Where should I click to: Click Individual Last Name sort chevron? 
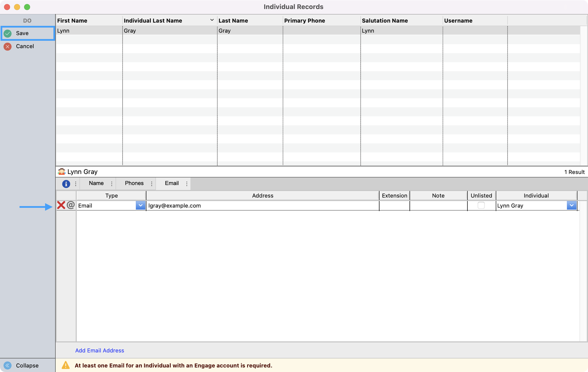pyautogui.click(x=212, y=20)
